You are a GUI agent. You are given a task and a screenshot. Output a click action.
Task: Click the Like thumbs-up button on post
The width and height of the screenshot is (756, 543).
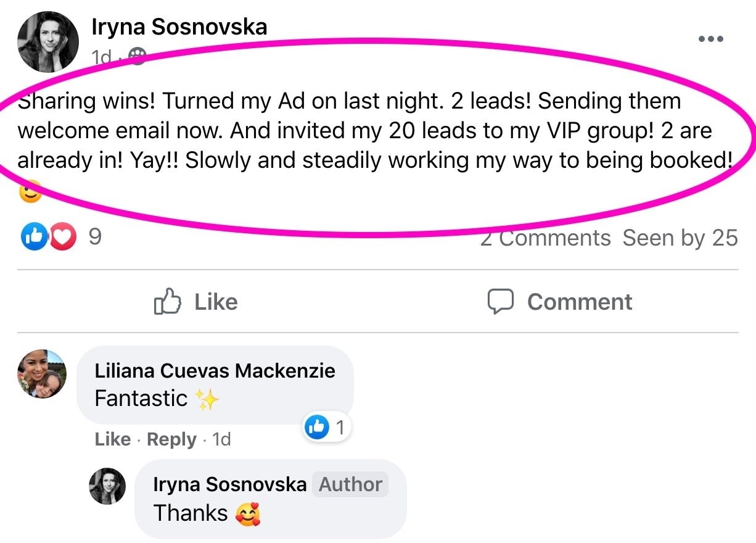click(x=195, y=302)
